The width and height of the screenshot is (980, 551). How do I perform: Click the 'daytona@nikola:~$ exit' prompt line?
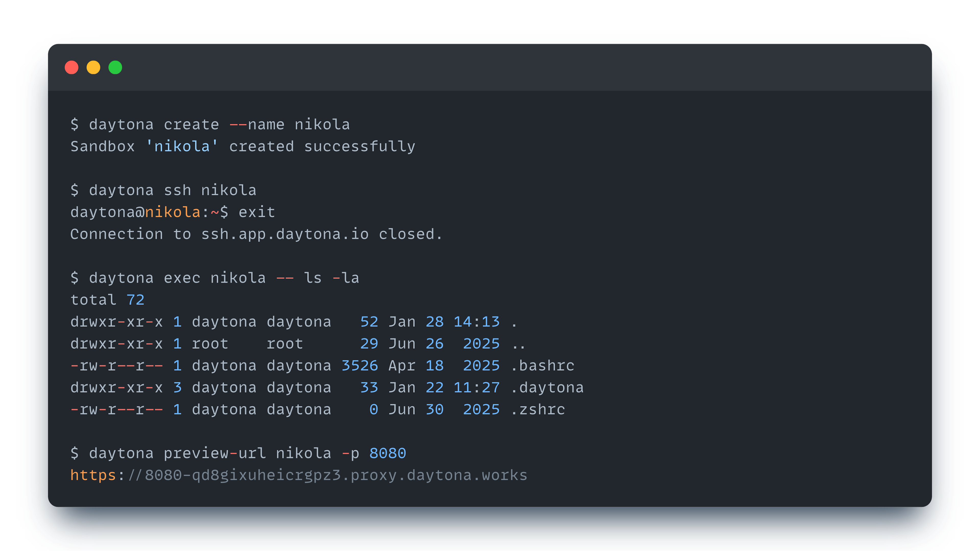tap(173, 212)
